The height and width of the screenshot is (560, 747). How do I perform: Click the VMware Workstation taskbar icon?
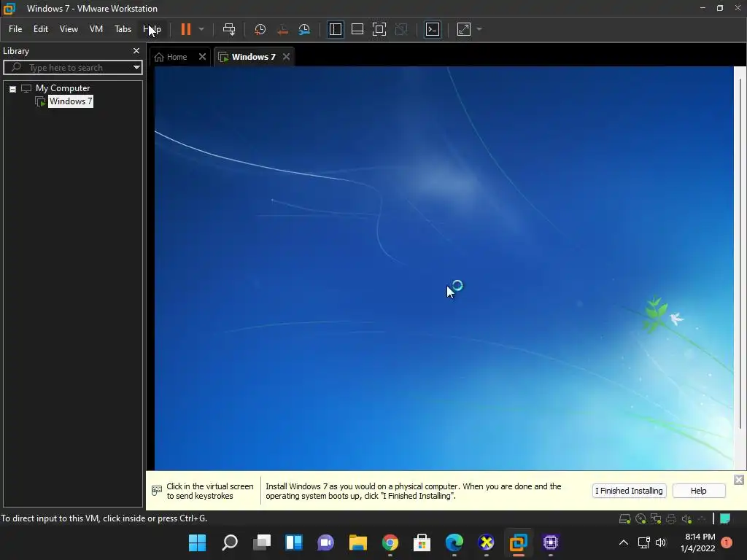pyautogui.click(x=519, y=542)
